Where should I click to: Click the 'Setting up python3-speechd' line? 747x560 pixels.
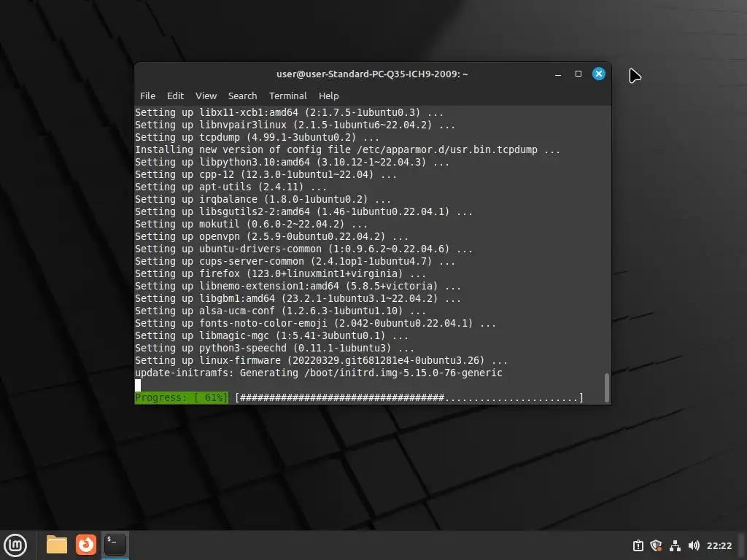274,348
